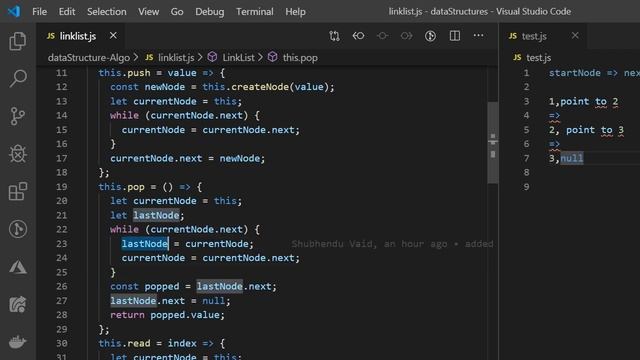
Task: Open the Edit menu
Action: (x=67, y=11)
